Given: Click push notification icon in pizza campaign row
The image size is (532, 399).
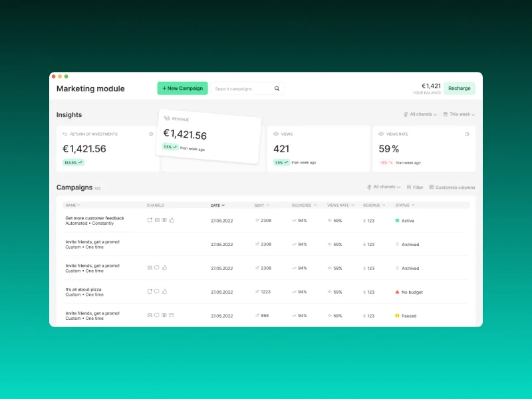Looking at the screenshot, I should [150, 291].
